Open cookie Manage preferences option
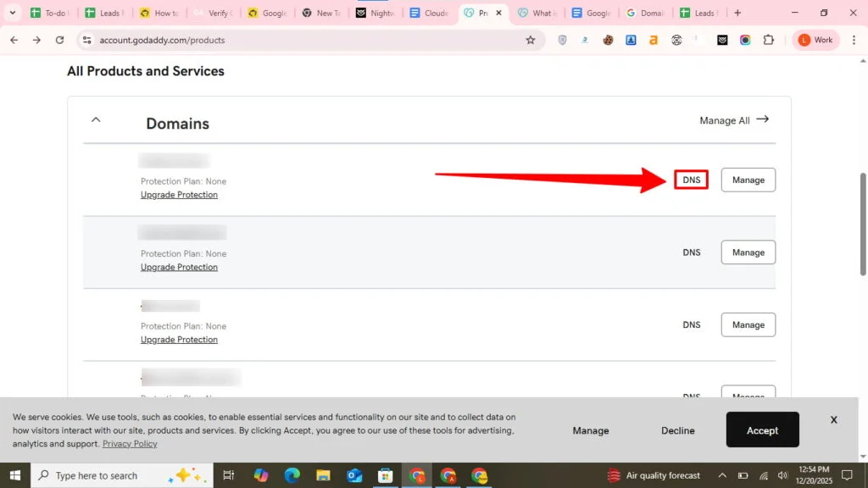This screenshot has width=868, height=488. [591, 430]
